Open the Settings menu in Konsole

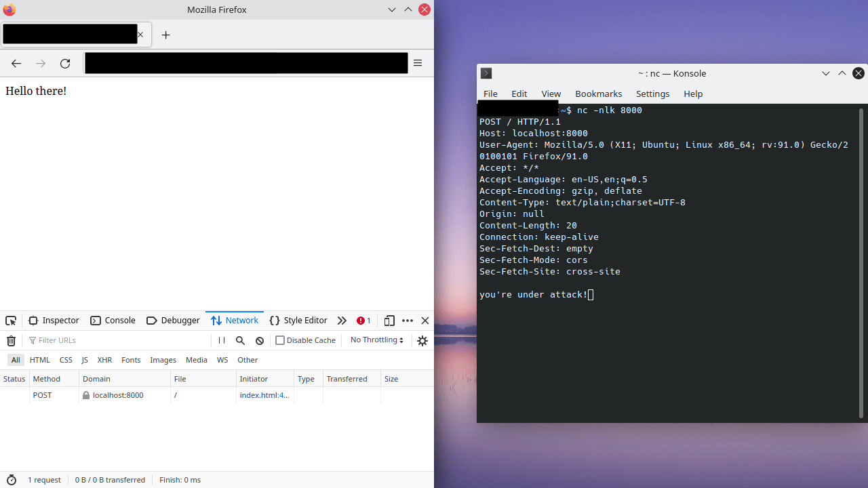click(x=652, y=94)
